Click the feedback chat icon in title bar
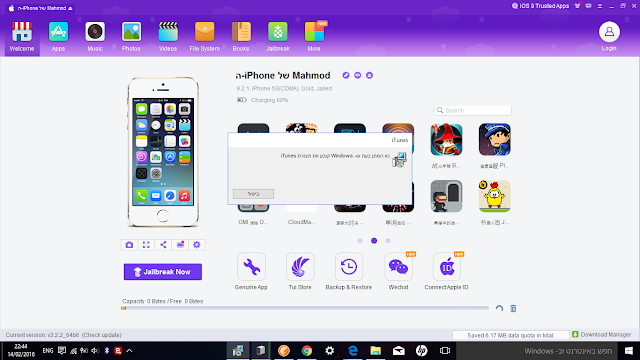 click(589, 6)
